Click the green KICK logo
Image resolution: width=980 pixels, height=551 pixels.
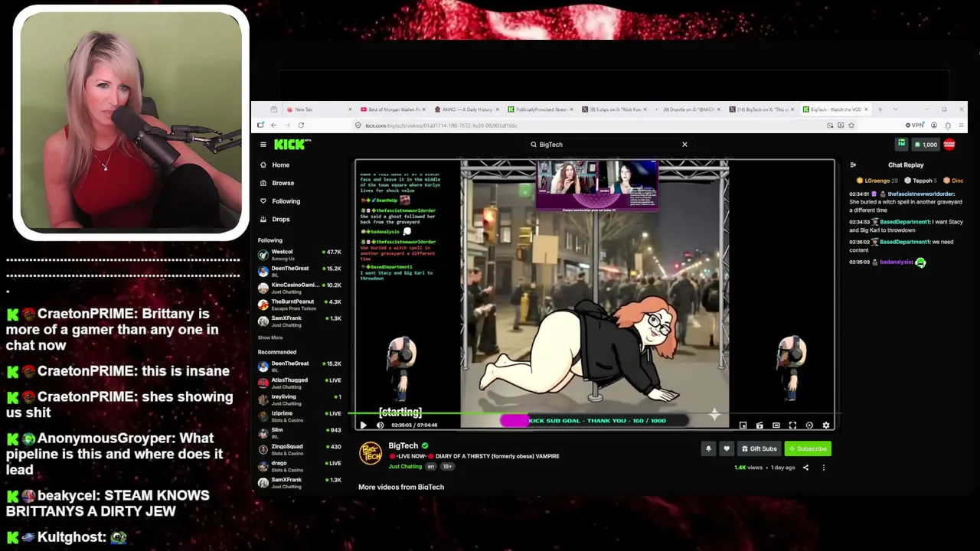click(290, 145)
